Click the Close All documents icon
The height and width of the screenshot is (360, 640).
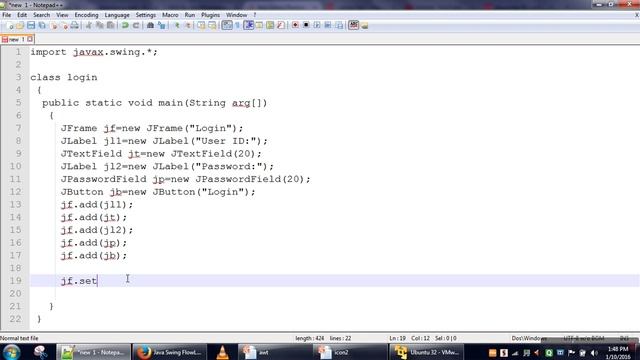tap(64, 25)
